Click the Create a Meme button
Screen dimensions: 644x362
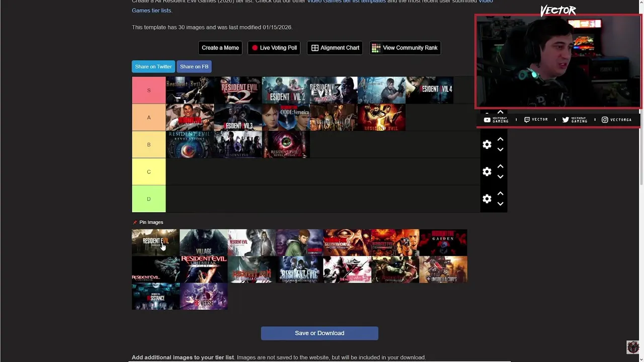point(220,48)
